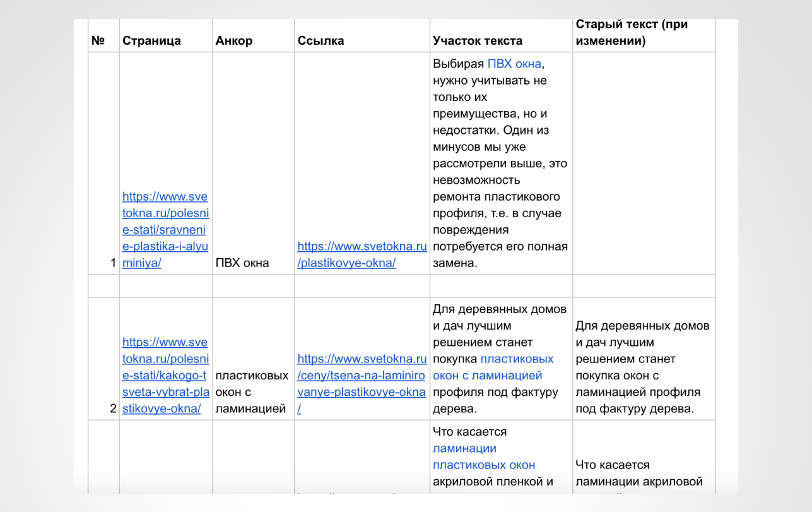Open the plastikovye-okna link in row 1
812x512 pixels.
[362, 255]
